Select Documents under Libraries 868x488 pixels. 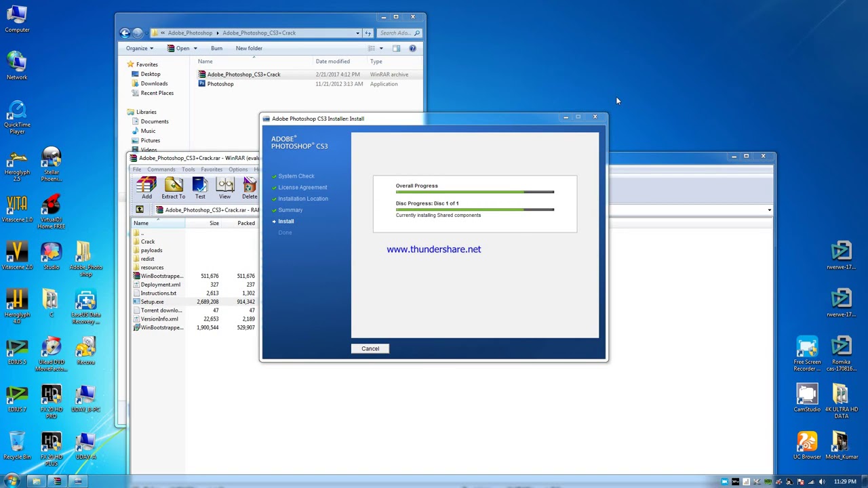tap(155, 121)
